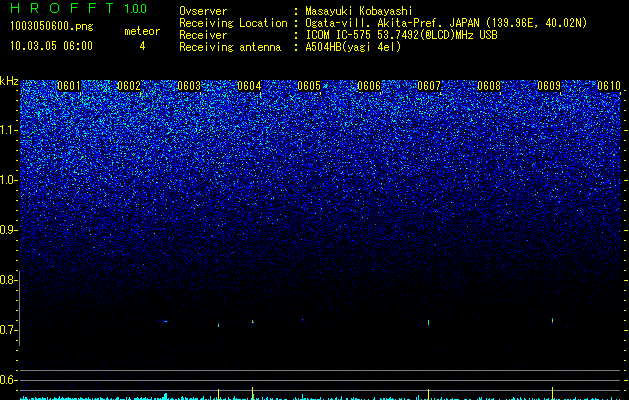
Task: Click the meteor echo just before 0609
Action: (552, 321)
